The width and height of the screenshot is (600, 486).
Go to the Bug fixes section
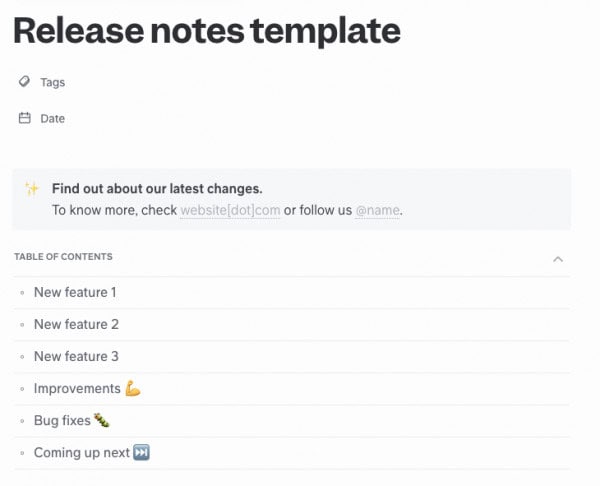click(x=62, y=420)
